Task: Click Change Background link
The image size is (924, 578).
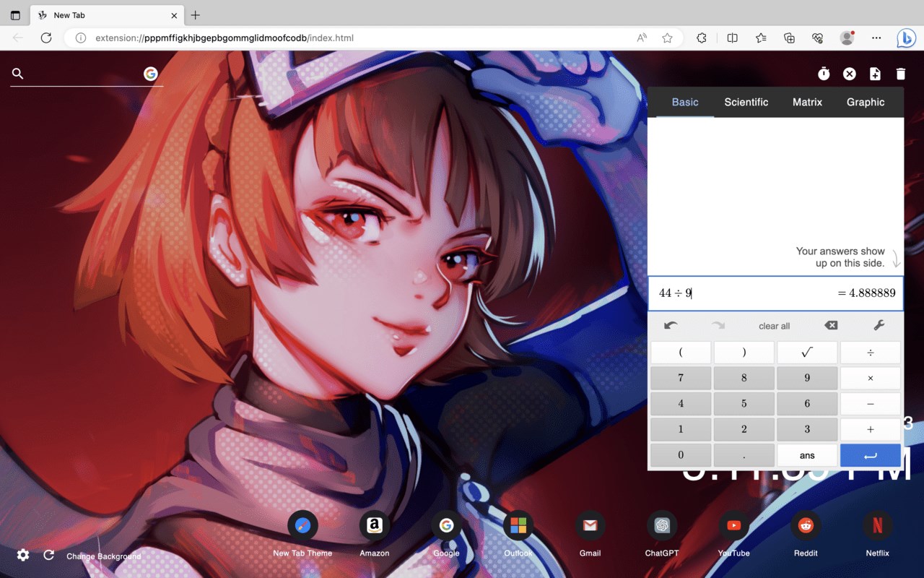Action: point(103,556)
